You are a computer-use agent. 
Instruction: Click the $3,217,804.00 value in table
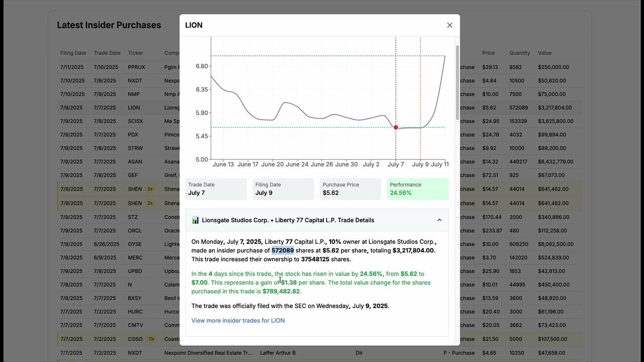click(x=555, y=108)
